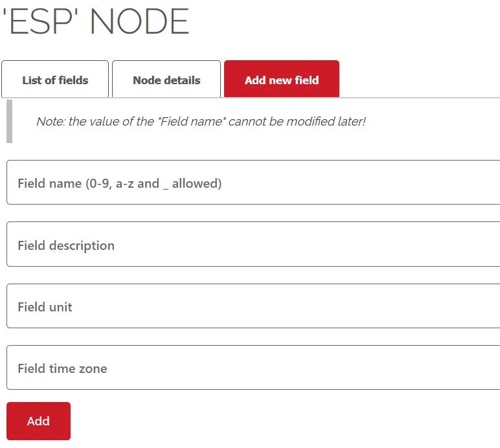The height and width of the screenshot is (448, 500).
Task: Click the word 'NODE' in the title
Action: (140, 21)
